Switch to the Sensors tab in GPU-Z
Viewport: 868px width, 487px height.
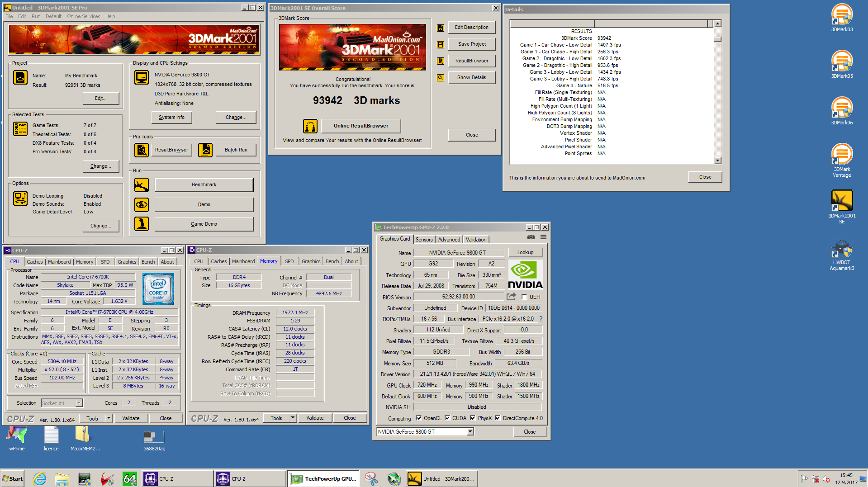(x=424, y=240)
